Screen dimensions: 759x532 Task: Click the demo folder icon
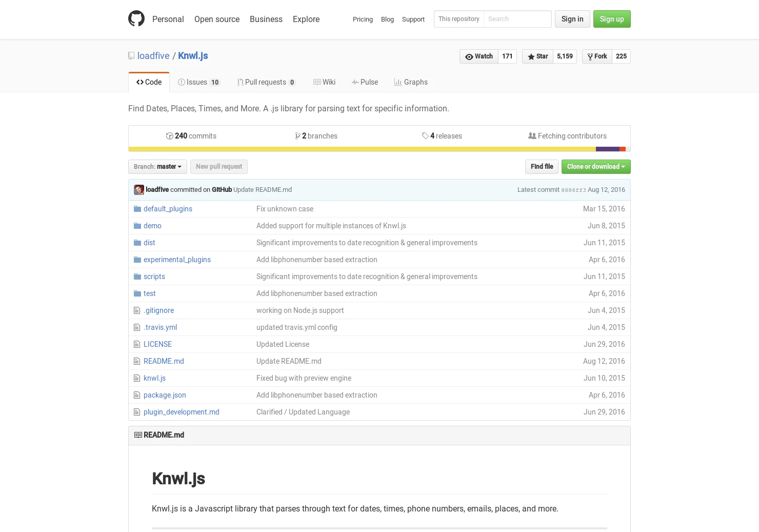point(137,226)
